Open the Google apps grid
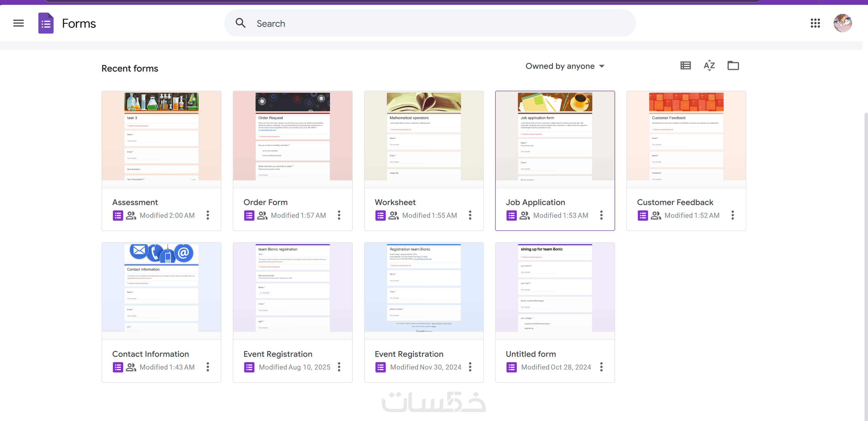Viewport: 868px width, 421px height. [815, 23]
